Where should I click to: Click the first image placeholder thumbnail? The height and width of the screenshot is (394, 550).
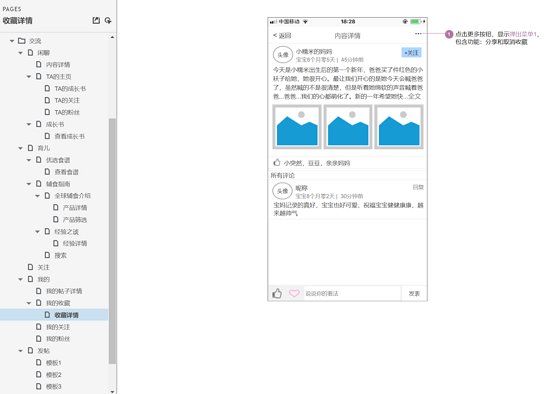coord(297,127)
